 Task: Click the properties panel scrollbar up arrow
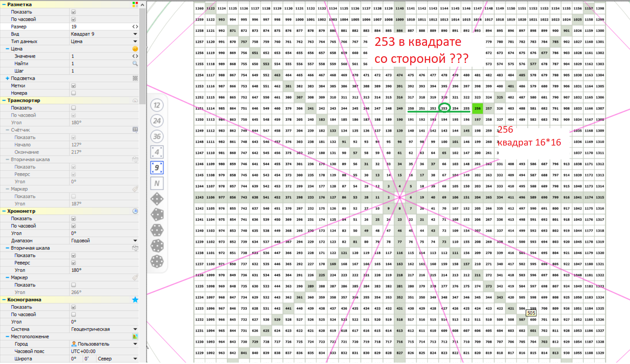point(143,5)
